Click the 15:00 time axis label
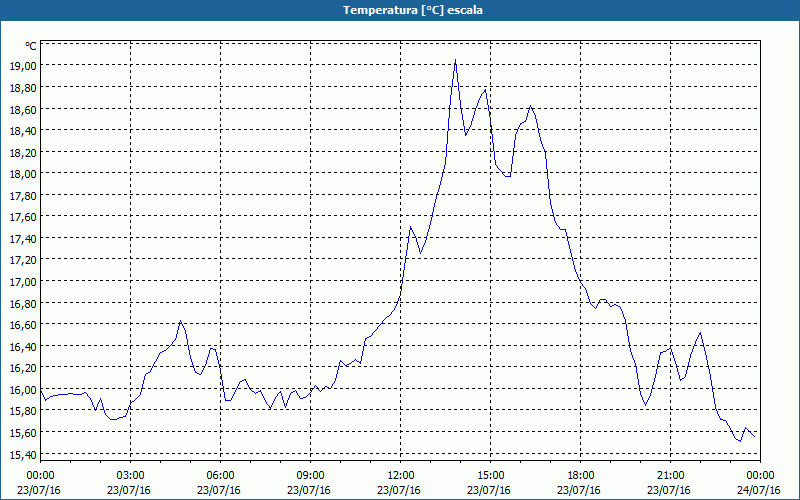Screen dimensions: 800x500 coord(490,476)
